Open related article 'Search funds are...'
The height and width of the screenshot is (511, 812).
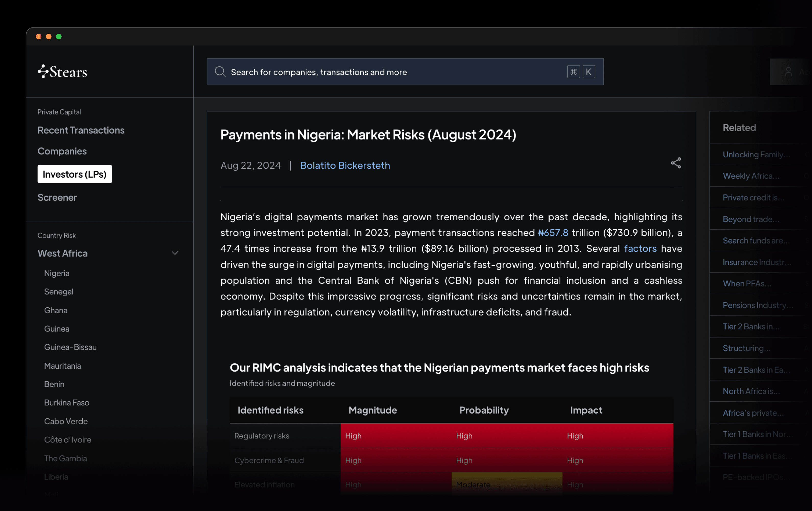coord(756,240)
